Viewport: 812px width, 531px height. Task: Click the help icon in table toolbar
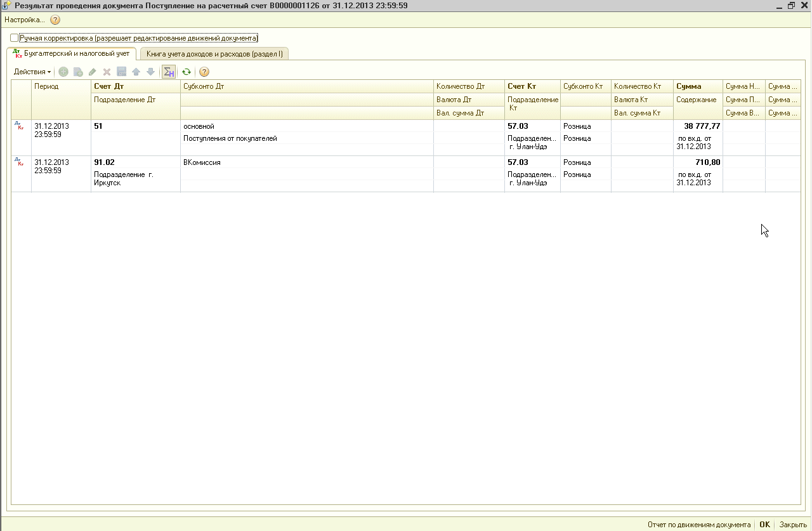[204, 72]
